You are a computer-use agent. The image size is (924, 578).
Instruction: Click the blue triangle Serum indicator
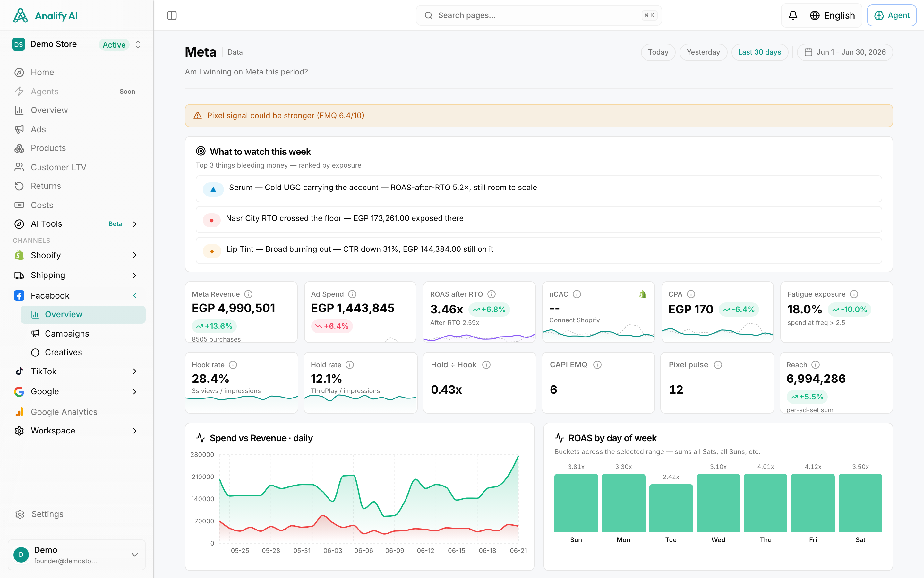[x=213, y=189]
